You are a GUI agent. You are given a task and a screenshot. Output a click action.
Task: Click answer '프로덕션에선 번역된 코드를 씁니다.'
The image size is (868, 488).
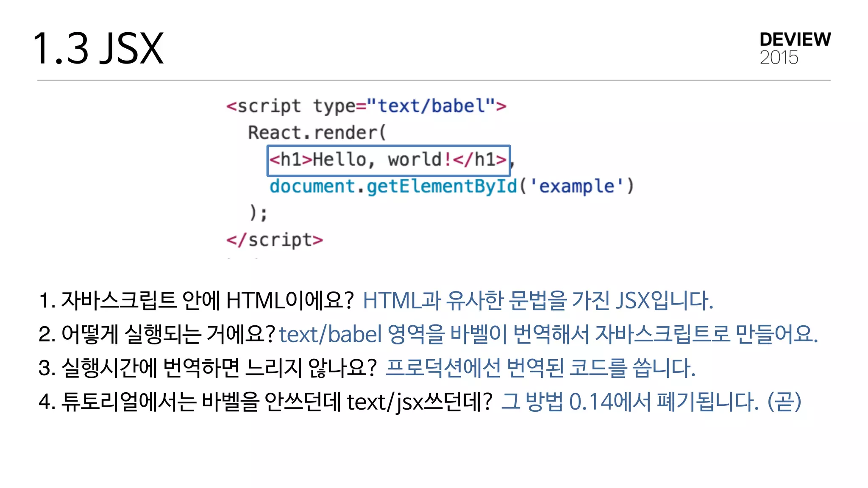[541, 367]
